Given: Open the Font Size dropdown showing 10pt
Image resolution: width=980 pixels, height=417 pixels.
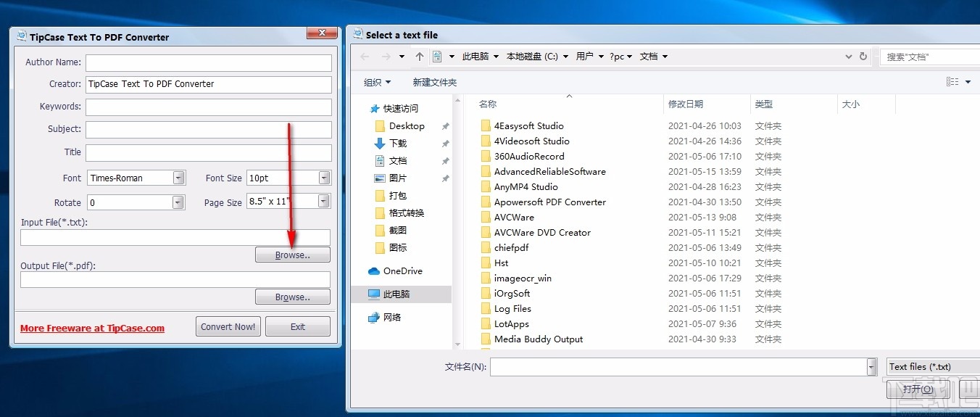Looking at the screenshot, I should [288, 178].
